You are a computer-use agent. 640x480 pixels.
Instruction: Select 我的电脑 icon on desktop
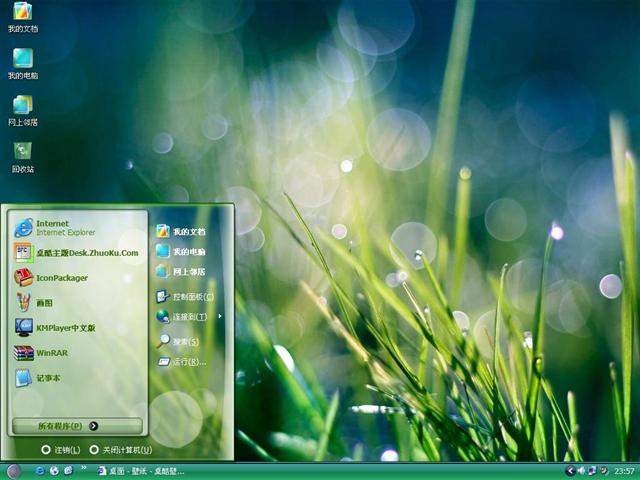(22, 64)
